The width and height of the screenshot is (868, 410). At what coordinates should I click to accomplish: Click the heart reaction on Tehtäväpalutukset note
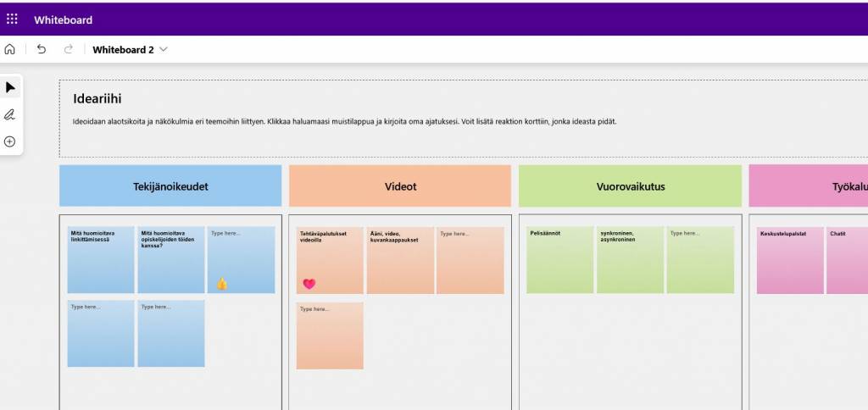[x=309, y=284]
